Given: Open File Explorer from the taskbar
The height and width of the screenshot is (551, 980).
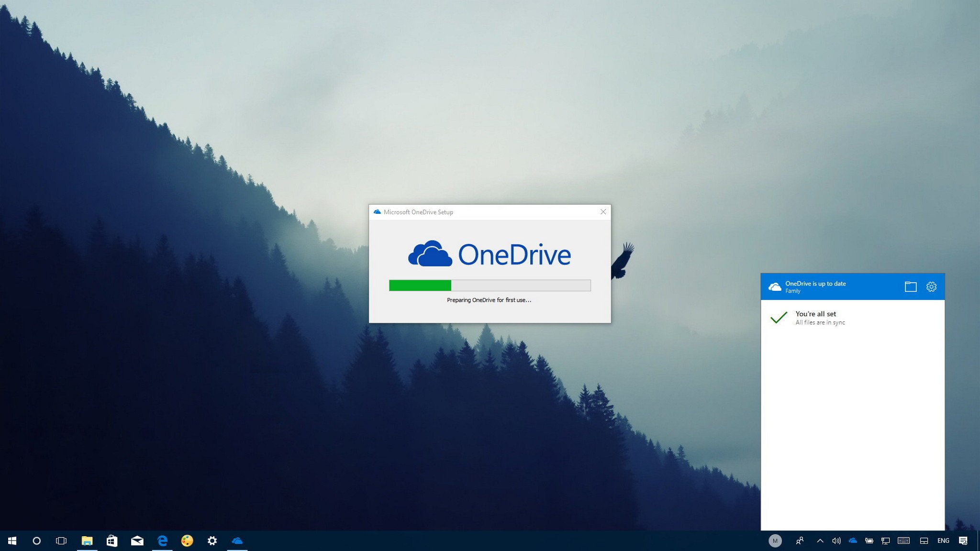Looking at the screenshot, I should coord(87,540).
